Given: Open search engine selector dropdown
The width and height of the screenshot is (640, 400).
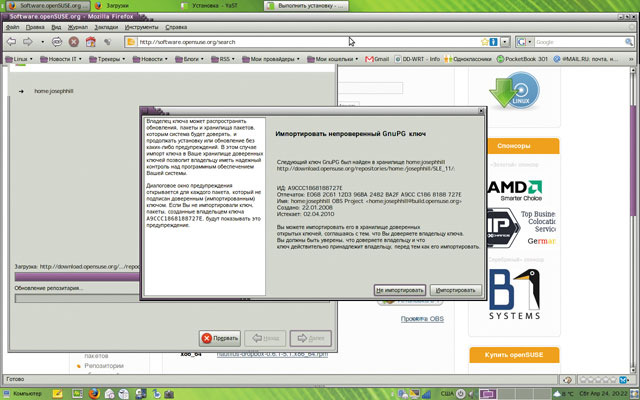Looking at the screenshot, I should pos(524,42).
